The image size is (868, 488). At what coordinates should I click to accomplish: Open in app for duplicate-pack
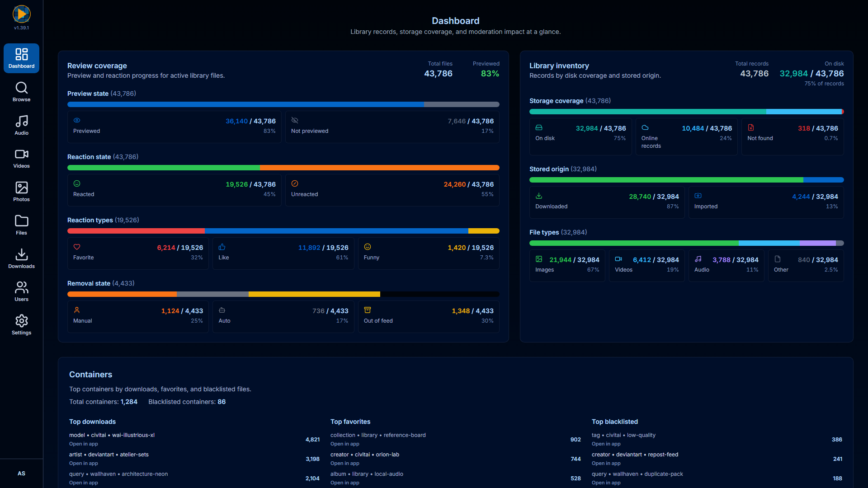(606, 483)
